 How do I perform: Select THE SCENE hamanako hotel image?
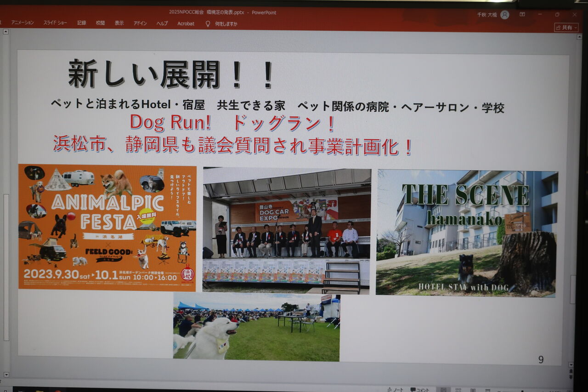pyautogui.click(x=466, y=233)
